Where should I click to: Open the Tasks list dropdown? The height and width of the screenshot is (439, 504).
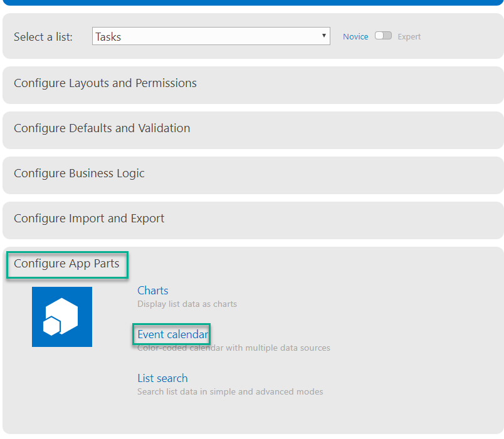coord(211,36)
